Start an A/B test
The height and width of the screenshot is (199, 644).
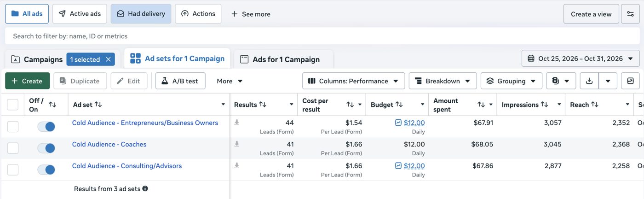coord(180,81)
